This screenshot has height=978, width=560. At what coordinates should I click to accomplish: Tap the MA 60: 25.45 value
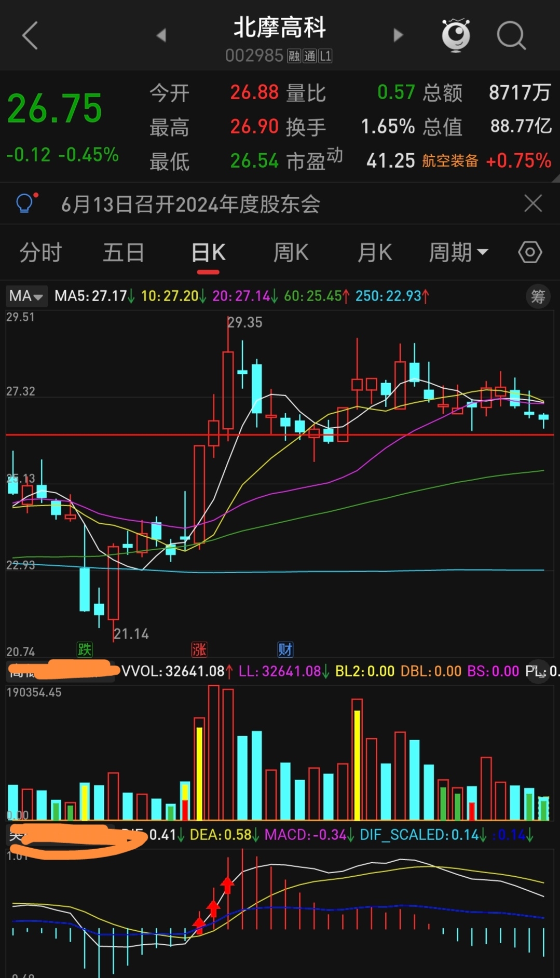click(x=317, y=296)
